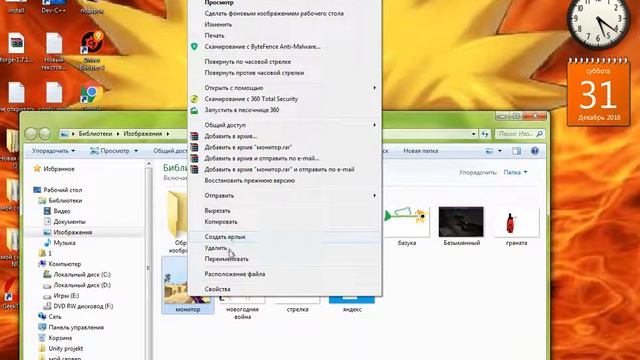Open Свойства in the context menu
640x360 pixels.
click(x=218, y=289)
